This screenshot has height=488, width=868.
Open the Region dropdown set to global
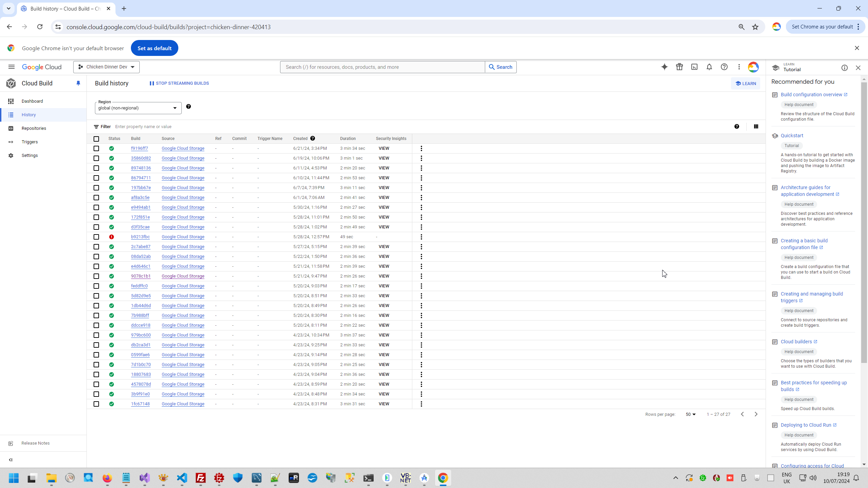pyautogui.click(x=138, y=108)
